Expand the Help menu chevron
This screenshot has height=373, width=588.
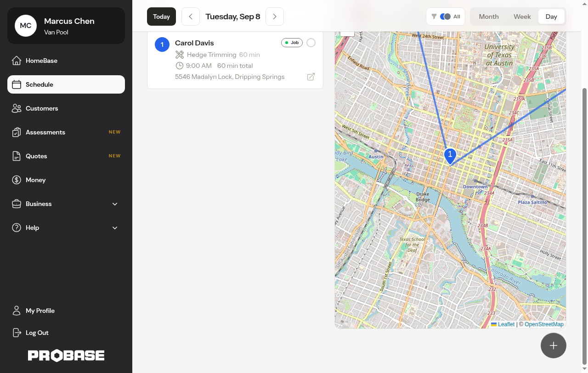(x=115, y=228)
